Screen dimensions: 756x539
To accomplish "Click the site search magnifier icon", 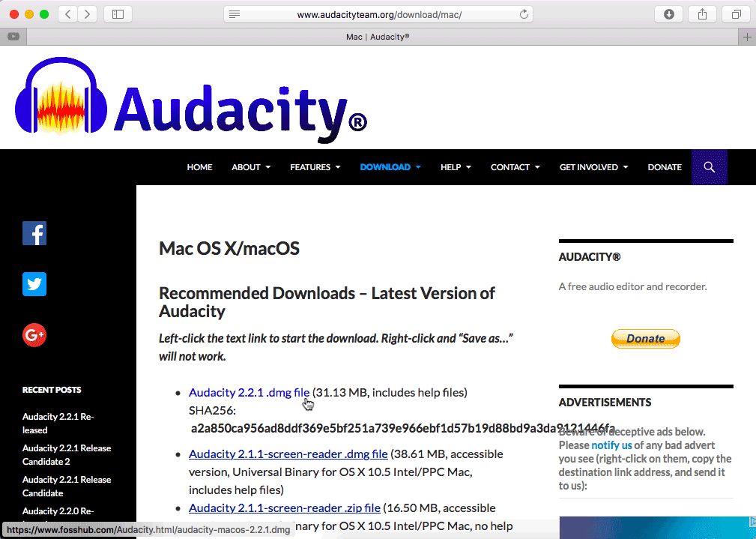I will pyautogui.click(x=710, y=167).
